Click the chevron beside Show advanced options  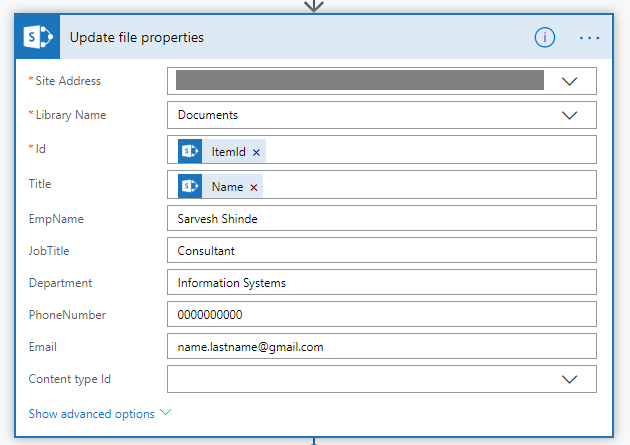point(166,412)
